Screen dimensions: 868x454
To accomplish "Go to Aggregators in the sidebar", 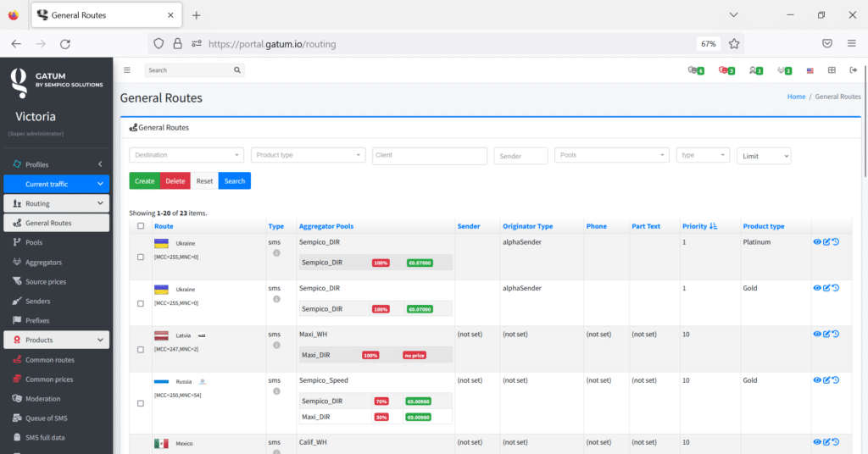I will coord(43,262).
